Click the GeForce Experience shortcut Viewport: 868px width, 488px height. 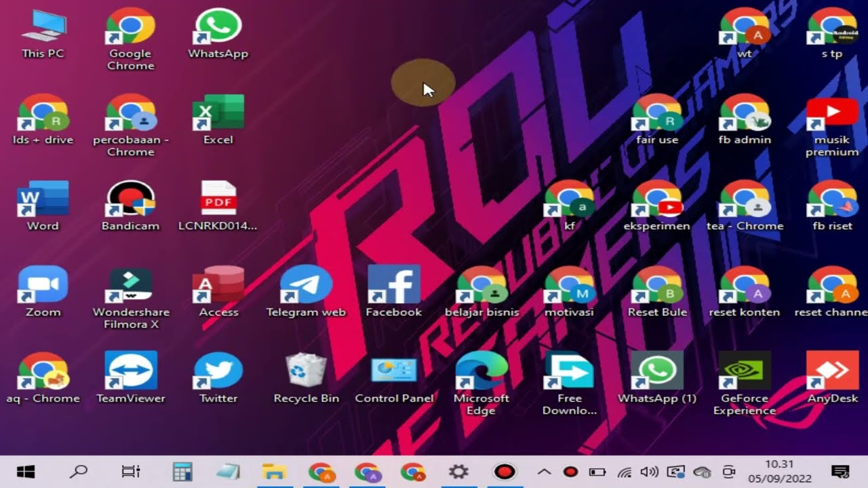click(x=745, y=384)
